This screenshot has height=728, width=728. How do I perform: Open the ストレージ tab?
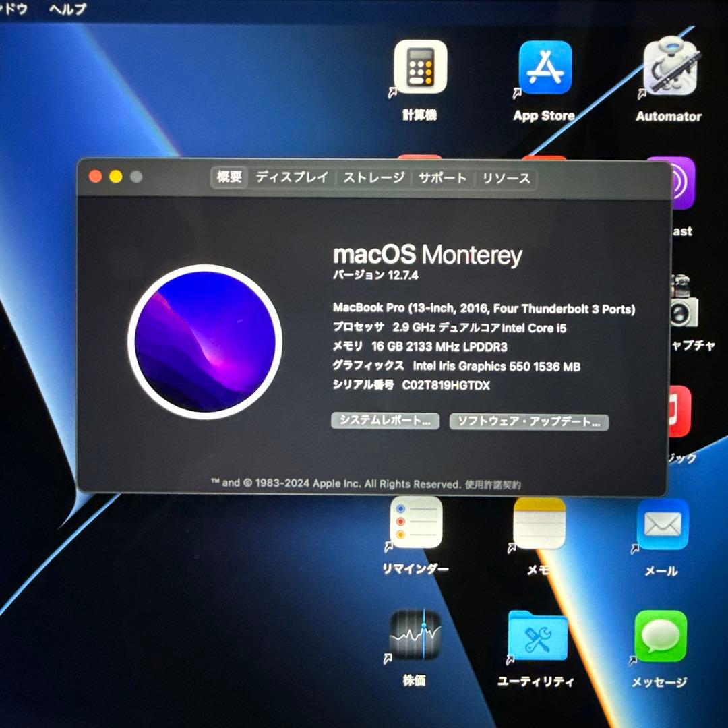pos(375,179)
